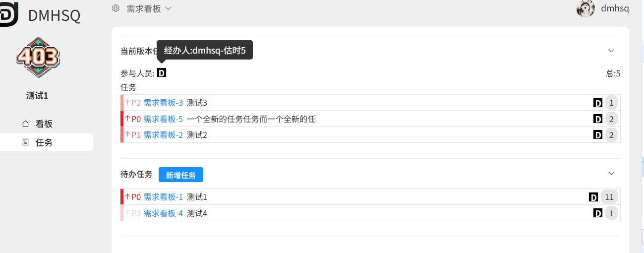The height and width of the screenshot is (253, 644).
Task: Collapse the 待办任务 section chevron
Action: tap(611, 173)
